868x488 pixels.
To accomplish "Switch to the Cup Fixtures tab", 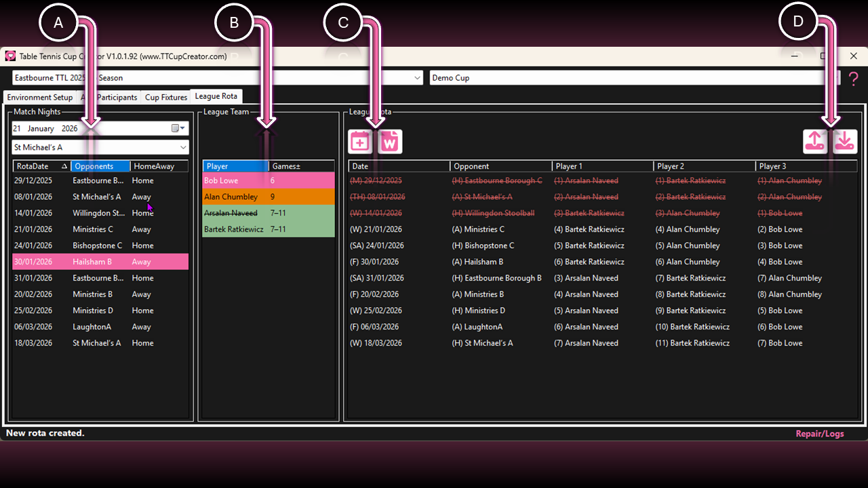I will click(x=166, y=97).
